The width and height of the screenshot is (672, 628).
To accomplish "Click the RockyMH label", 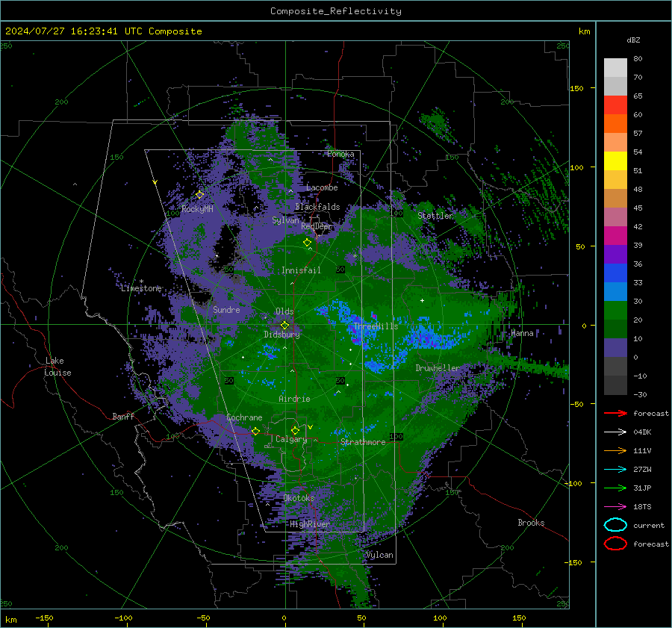I will point(197,209).
